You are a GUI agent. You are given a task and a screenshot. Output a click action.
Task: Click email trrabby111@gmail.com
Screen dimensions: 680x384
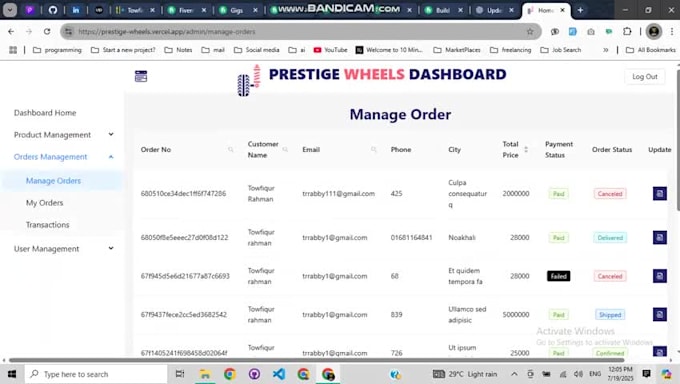(338, 194)
